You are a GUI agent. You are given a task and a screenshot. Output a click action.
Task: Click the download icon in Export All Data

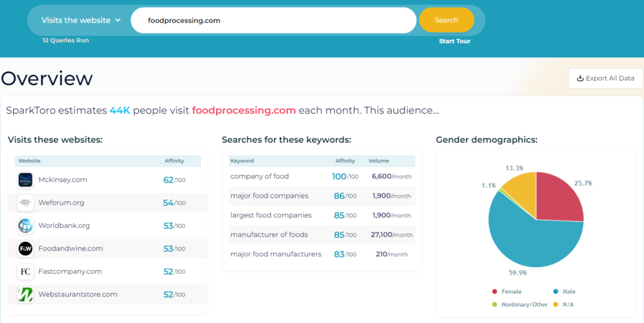point(580,78)
